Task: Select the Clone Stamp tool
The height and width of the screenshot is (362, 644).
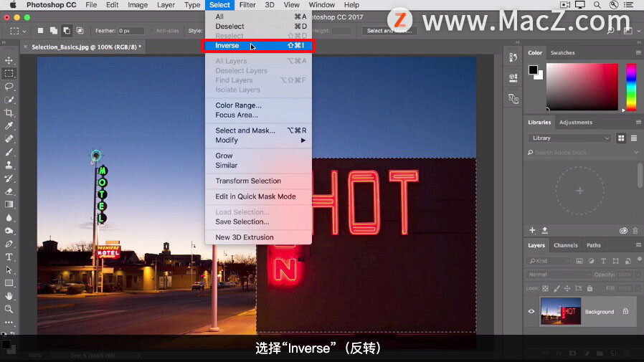Action: [9, 165]
